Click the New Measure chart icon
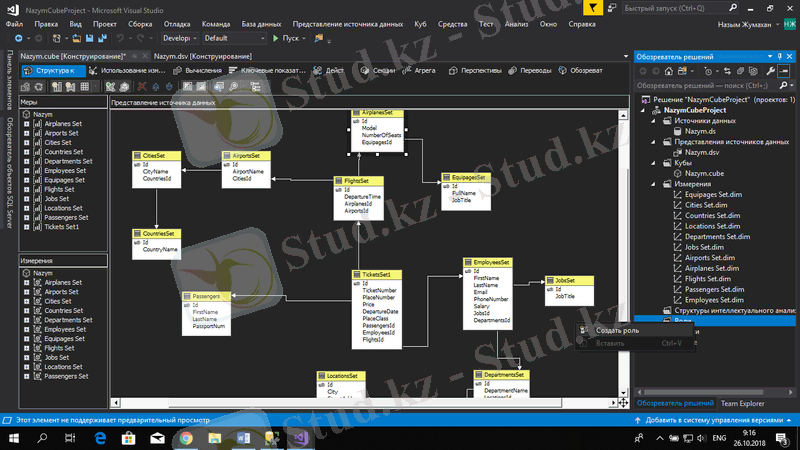 [57, 87]
